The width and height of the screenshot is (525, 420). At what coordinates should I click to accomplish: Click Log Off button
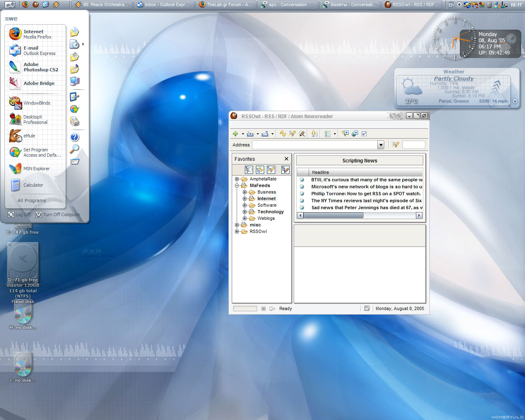click(19, 215)
